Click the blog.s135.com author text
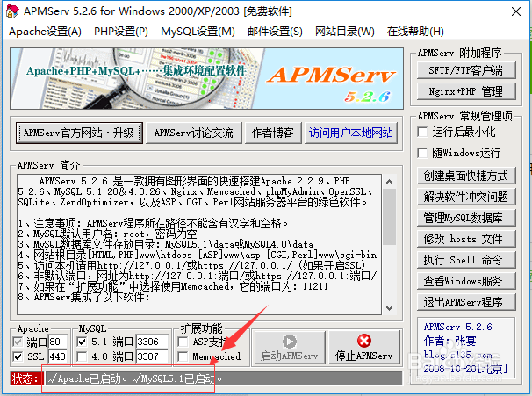This screenshot has width=532, height=396. (x=457, y=355)
